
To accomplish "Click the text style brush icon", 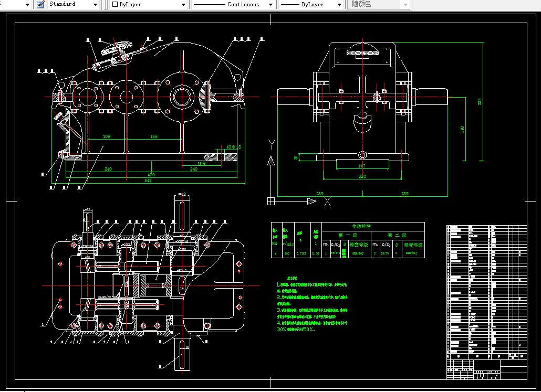I will (41, 5).
